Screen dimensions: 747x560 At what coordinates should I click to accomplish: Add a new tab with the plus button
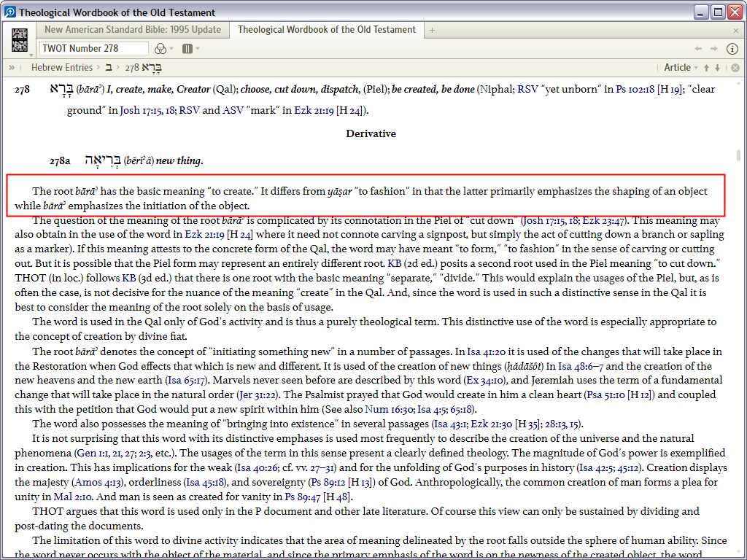[x=432, y=31]
